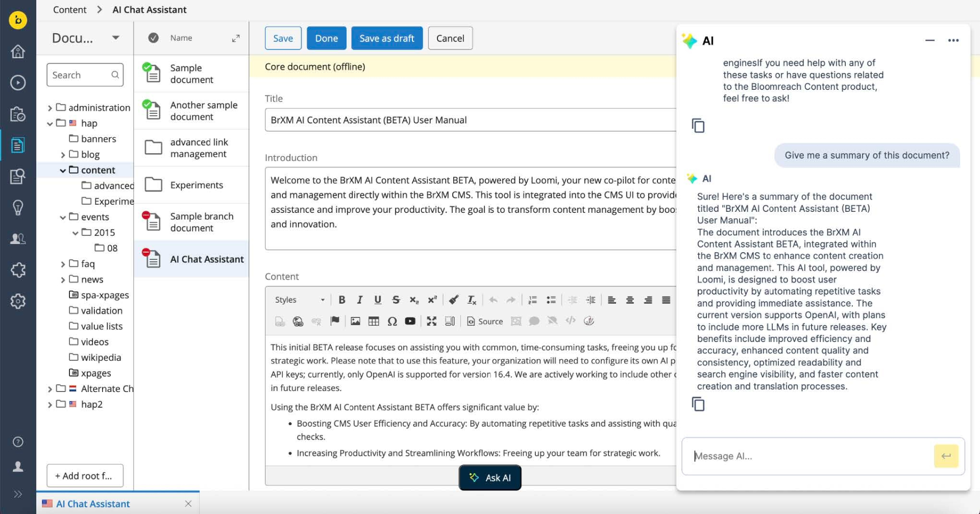
Task: Open the Sample branch document
Action: click(x=191, y=222)
